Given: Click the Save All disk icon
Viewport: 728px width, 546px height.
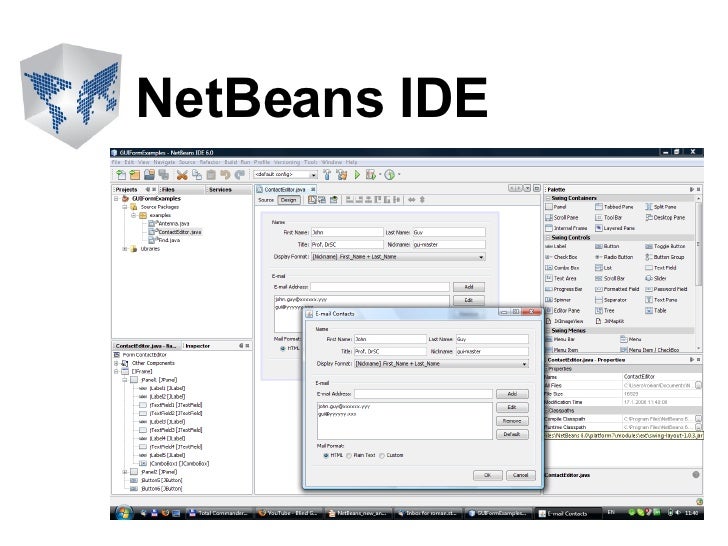Looking at the screenshot, I should click(163, 175).
